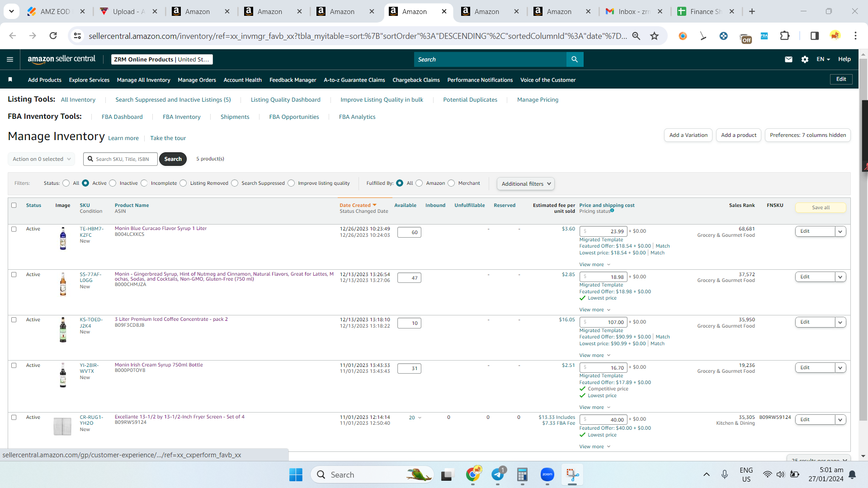868x488 pixels.
Task: Click the FBA extension icon in toolbar
Action: point(764,36)
